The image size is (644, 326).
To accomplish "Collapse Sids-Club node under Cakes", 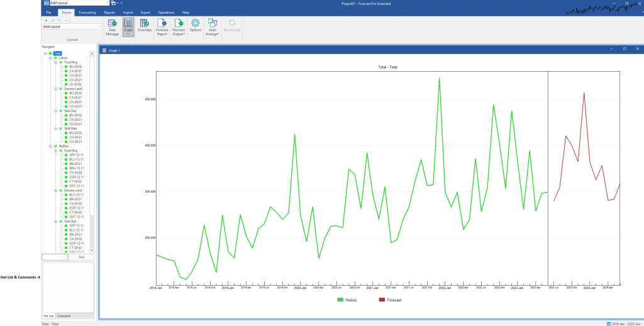I will pos(56,111).
